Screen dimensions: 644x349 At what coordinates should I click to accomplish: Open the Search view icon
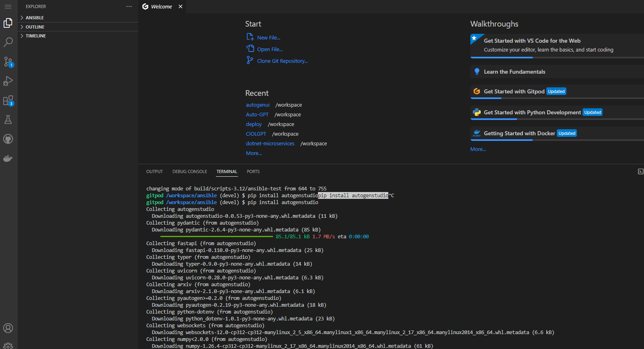8,42
